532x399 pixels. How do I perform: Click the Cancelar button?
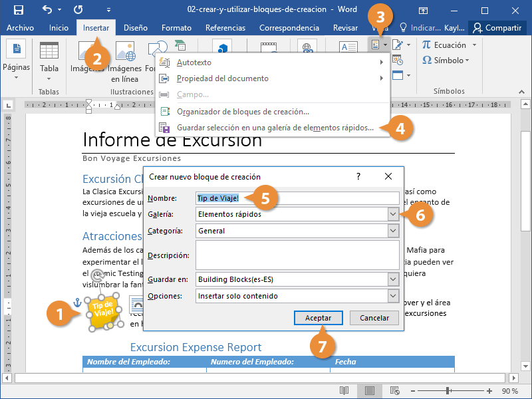coord(374,318)
